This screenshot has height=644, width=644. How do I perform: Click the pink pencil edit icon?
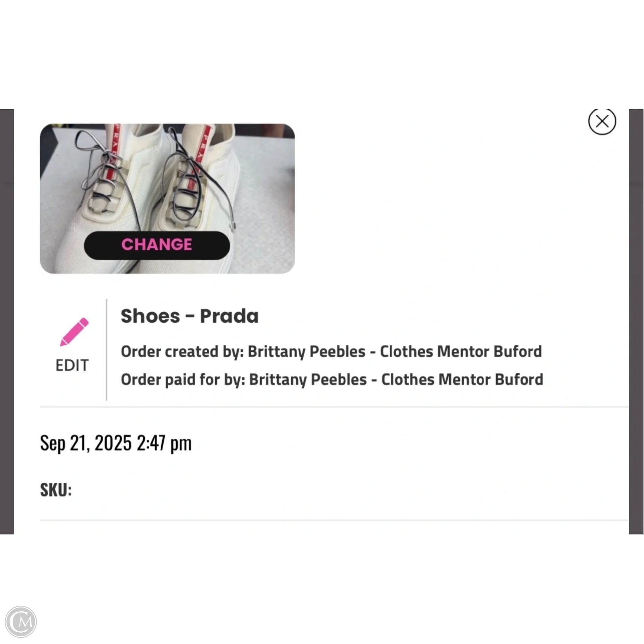tap(74, 332)
